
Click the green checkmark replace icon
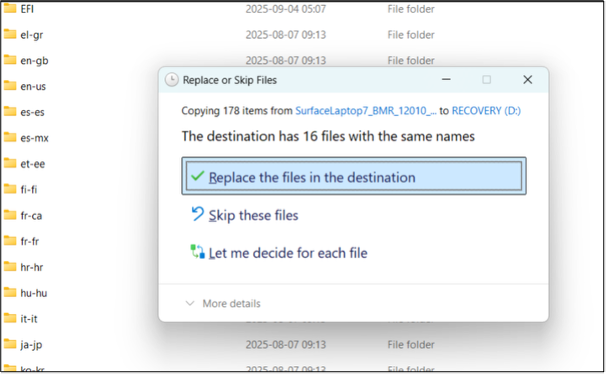pos(197,176)
